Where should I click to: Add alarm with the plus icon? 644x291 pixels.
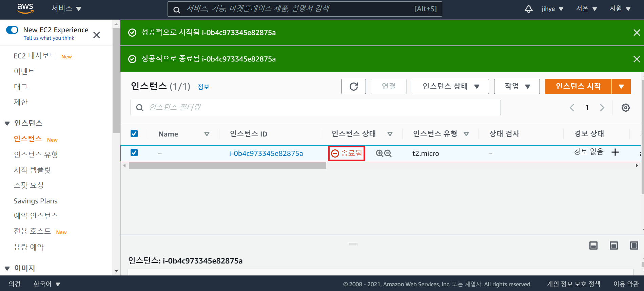pos(615,152)
